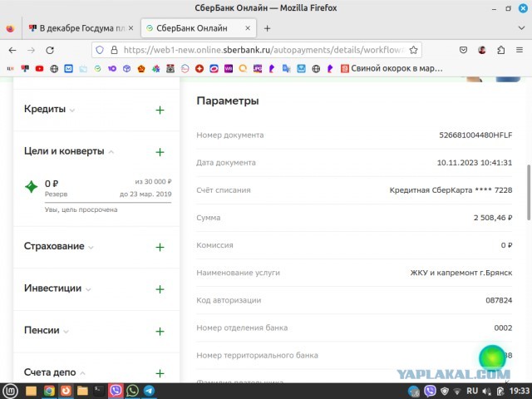The image size is (532, 399).
Task: Open a new tab with the plus button
Action: point(267,28)
